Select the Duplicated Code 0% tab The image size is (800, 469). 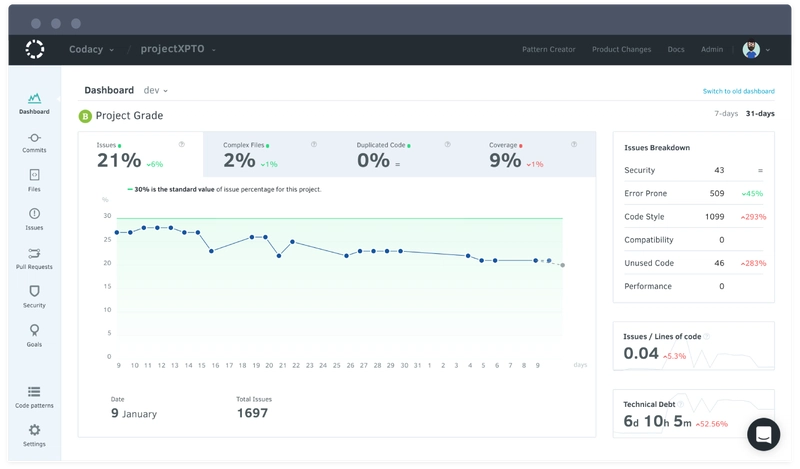(x=403, y=155)
